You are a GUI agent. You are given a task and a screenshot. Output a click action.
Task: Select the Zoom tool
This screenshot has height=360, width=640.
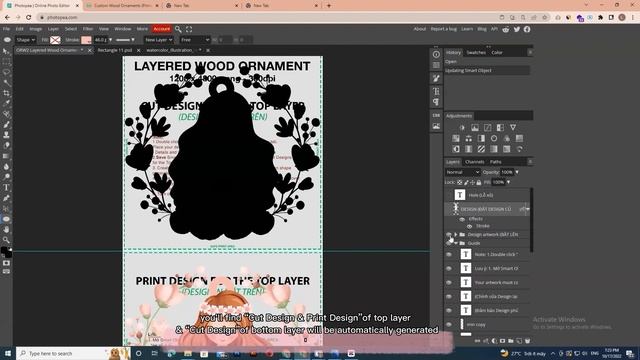6,240
